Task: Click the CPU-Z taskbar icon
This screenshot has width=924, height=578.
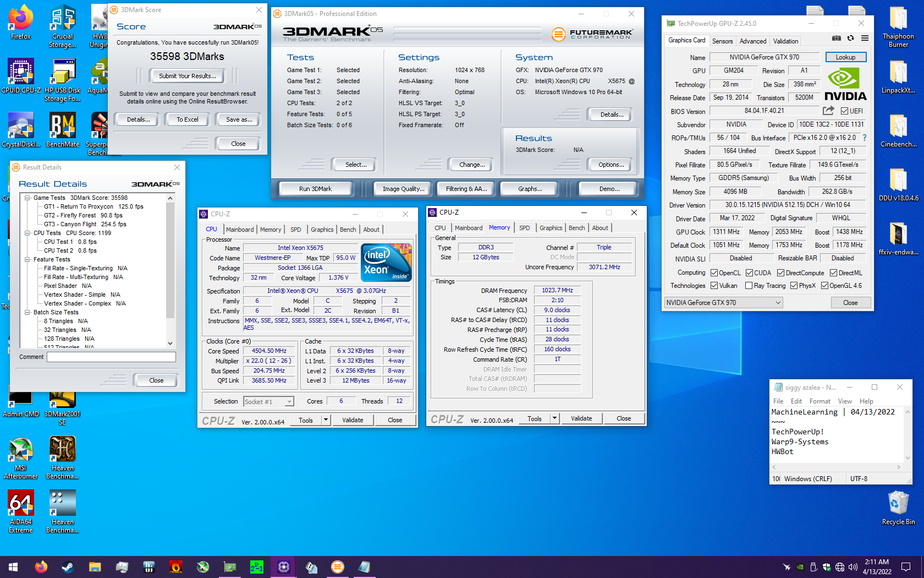Action: (284, 566)
